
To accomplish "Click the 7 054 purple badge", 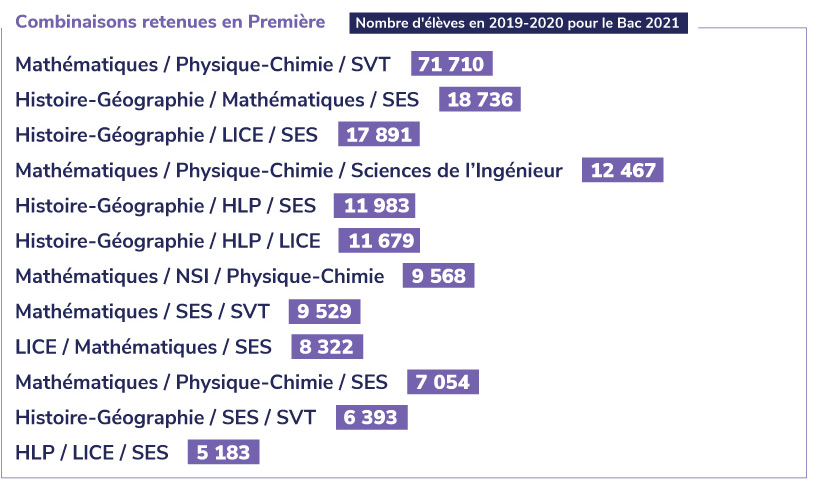I will pos(443,382).
